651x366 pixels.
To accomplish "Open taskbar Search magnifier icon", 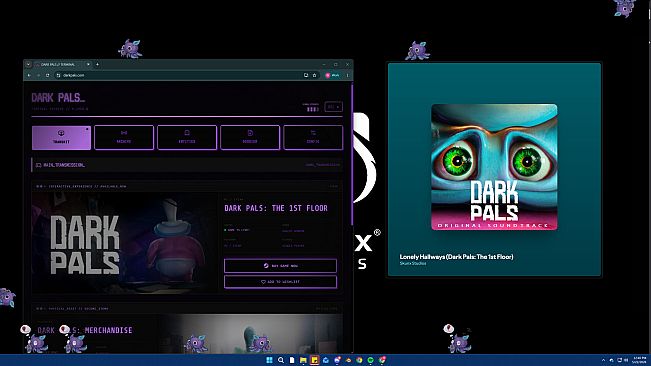I will 281,360.
